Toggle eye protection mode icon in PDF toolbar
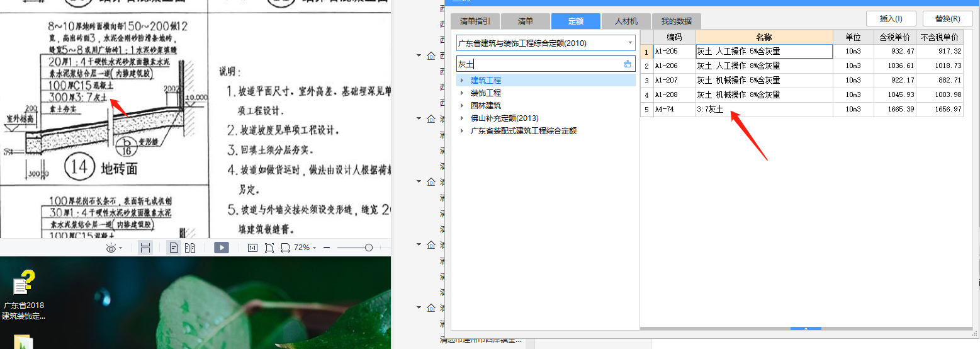Image resolution: width=980 pixels, height=349 pixels. (x=111, y=248)
